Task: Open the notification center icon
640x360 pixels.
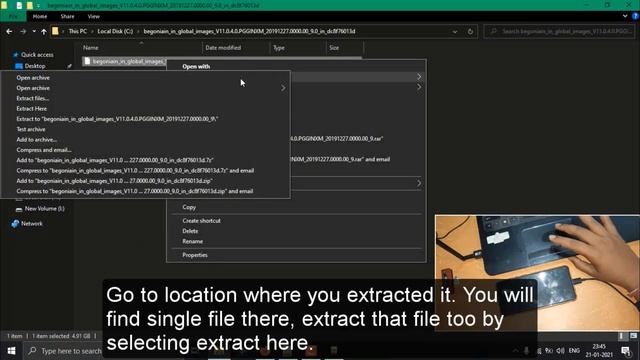Action: click(x=626, y=351)
